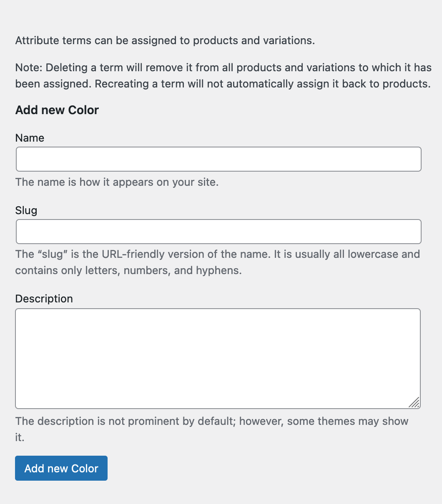Click the Add new Color heading
The height and width of the screenshot is (504, 442).
click(57, 110)
